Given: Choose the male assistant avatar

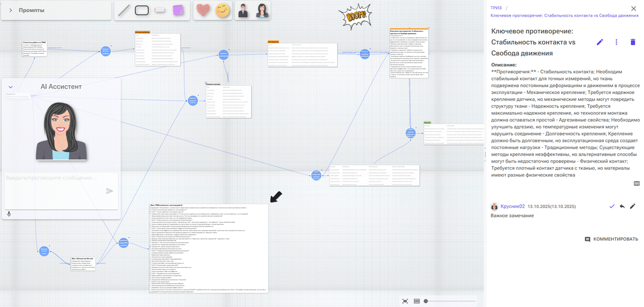Looking at the screenshot, I should point(243,10).
